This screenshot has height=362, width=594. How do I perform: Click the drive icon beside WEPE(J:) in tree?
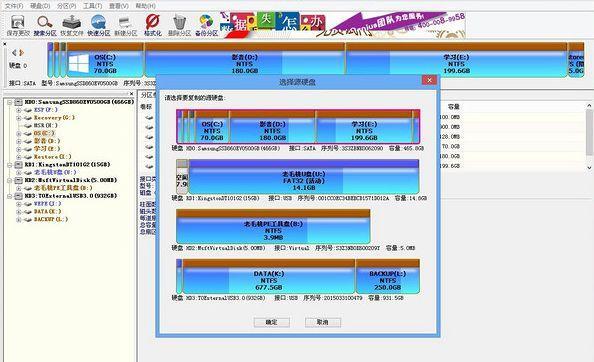tap(28, 204)
